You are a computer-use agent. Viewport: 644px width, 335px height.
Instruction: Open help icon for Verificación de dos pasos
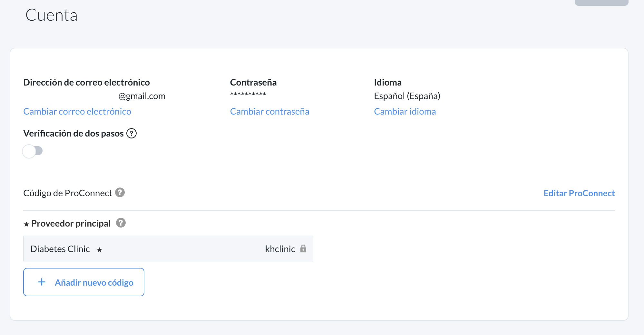click(x=132, y=133)
